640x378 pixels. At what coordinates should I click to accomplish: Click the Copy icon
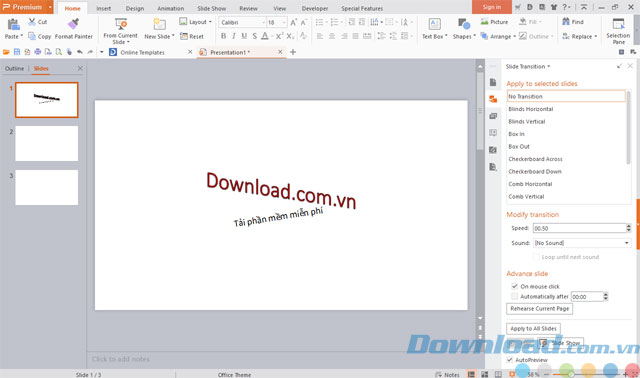click(x=32, y=36)
